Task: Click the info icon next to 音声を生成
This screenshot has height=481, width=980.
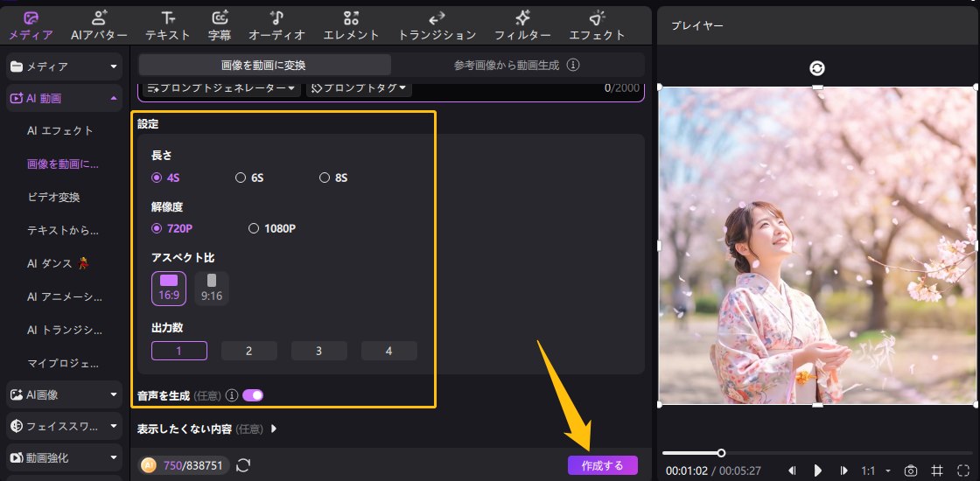Action: [x=232, y=394]
